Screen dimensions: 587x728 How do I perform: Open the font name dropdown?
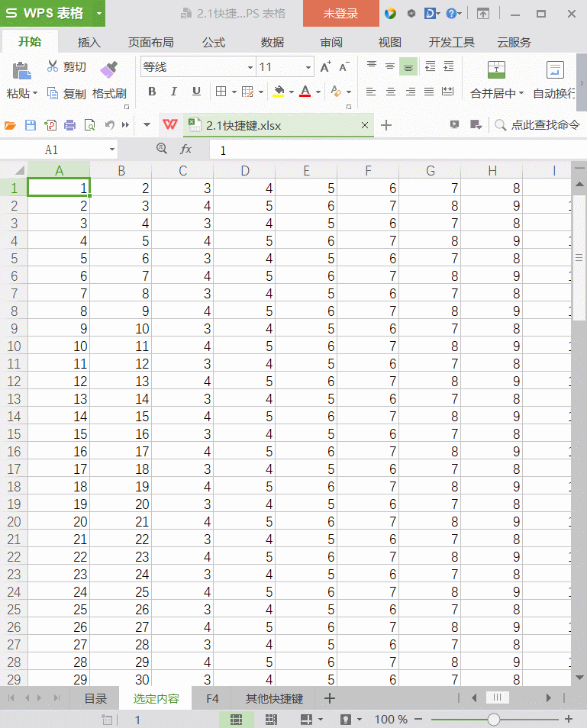(250, 67)
